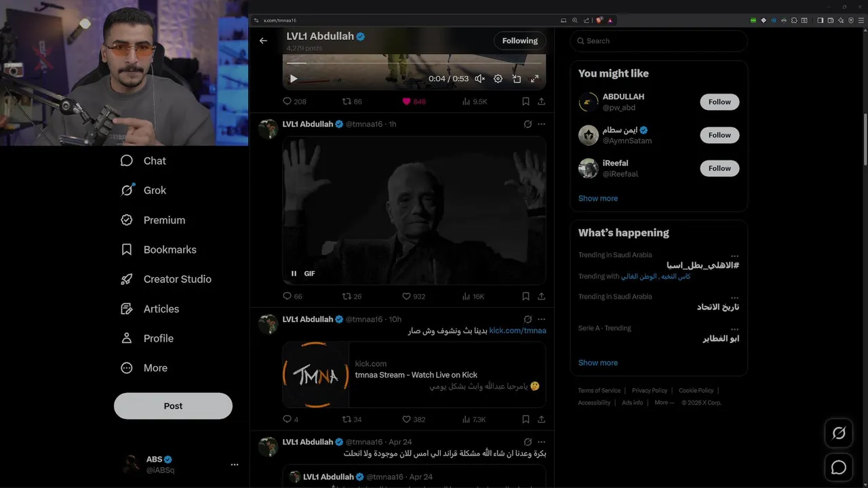Follow ايمن سطام @AymnSatam
868x488 pixels.
coord(719,136)
